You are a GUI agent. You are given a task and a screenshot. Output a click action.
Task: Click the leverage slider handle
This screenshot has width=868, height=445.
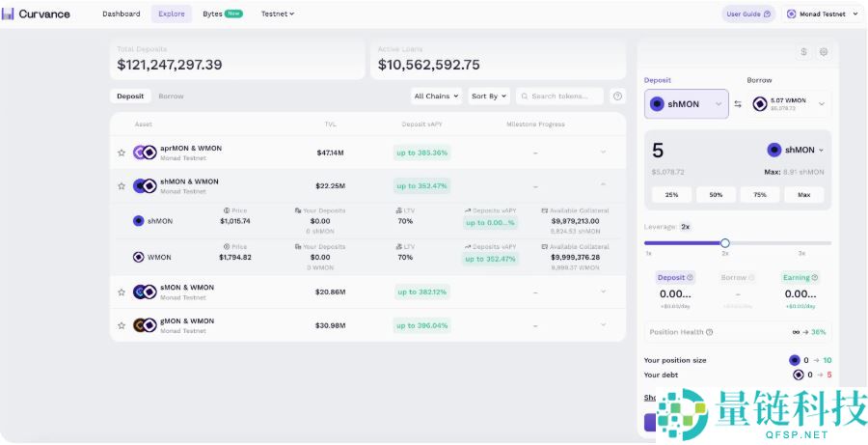725,243
